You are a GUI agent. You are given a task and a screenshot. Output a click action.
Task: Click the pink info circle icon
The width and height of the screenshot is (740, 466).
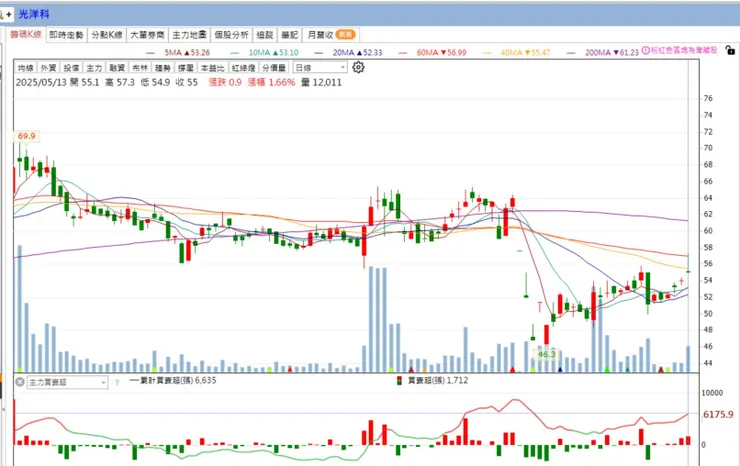click(x=646, y=50)
